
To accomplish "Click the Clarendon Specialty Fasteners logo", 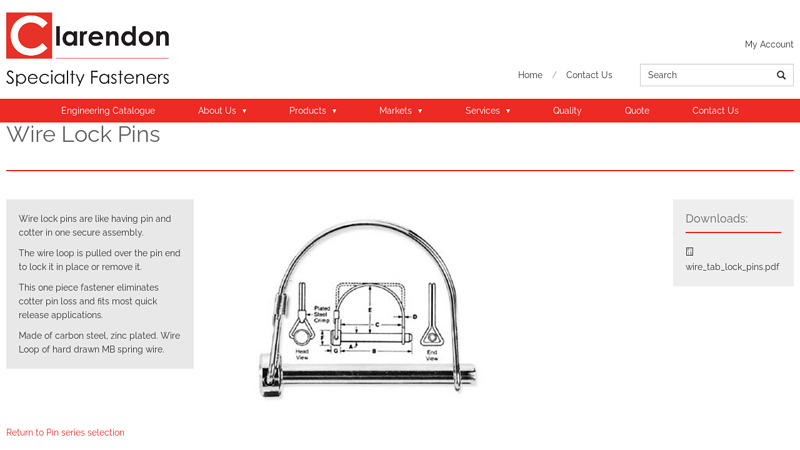I will (x=88, y=50).
